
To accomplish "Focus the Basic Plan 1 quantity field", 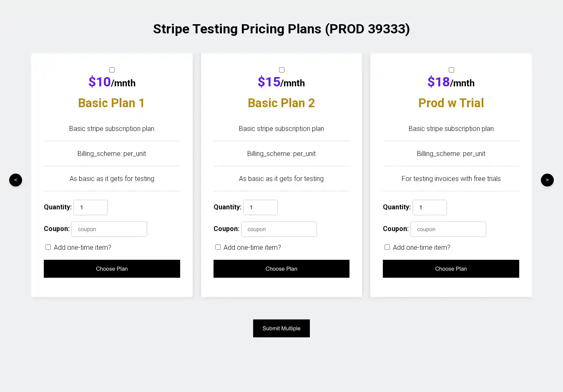I will pyautogui.click(x=90, y=207).
